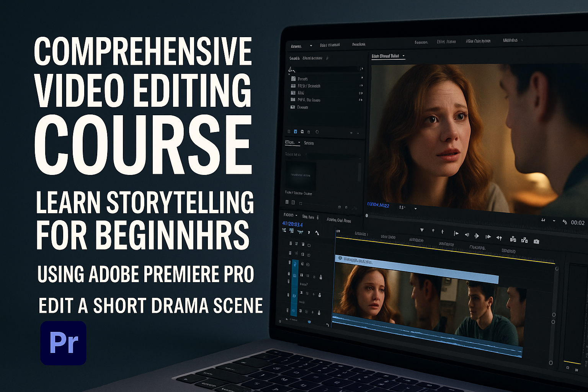
Task: Select the video clip thumbnails in the timeline
Action: (x=430, y=303)
